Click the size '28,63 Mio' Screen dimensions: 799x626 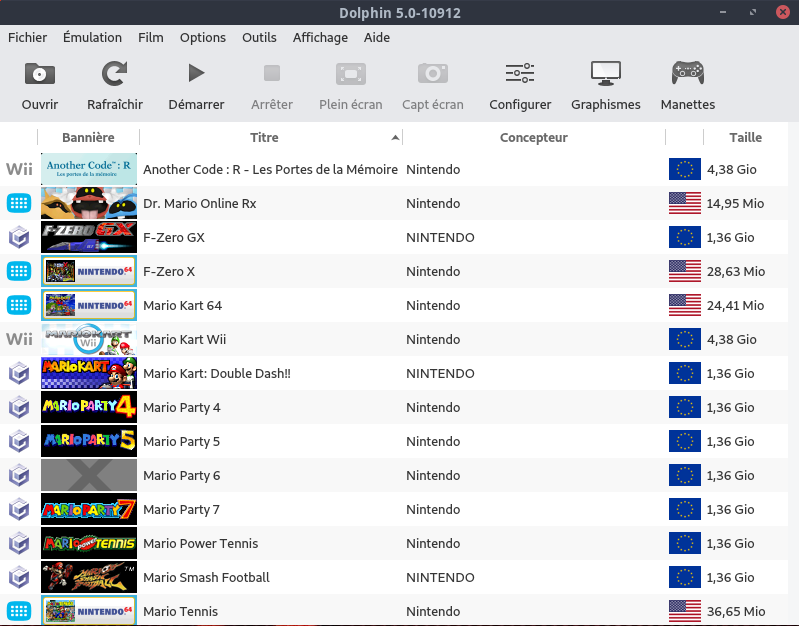coord(736,272)
